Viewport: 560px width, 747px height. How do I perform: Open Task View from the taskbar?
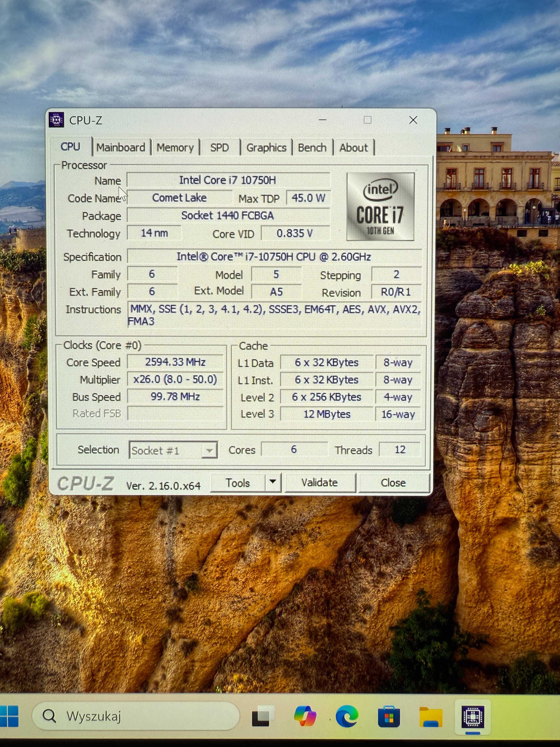pos(263,716)
